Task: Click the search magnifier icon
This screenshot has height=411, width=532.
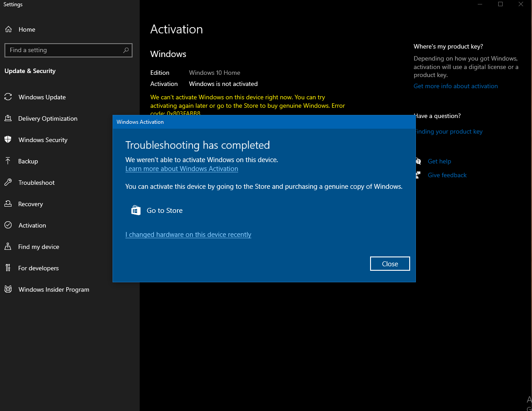Action: (126, 50)
